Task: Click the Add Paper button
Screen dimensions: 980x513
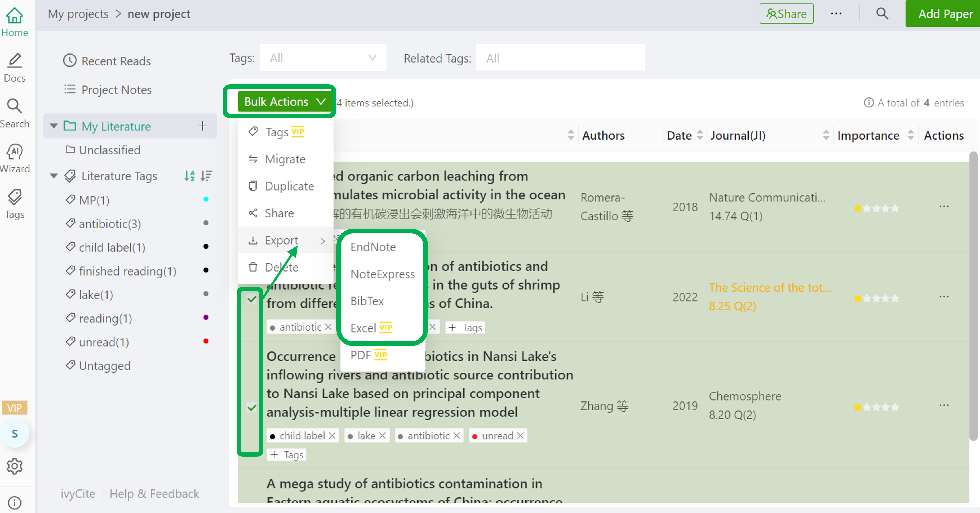Action: tap(943, 14)
